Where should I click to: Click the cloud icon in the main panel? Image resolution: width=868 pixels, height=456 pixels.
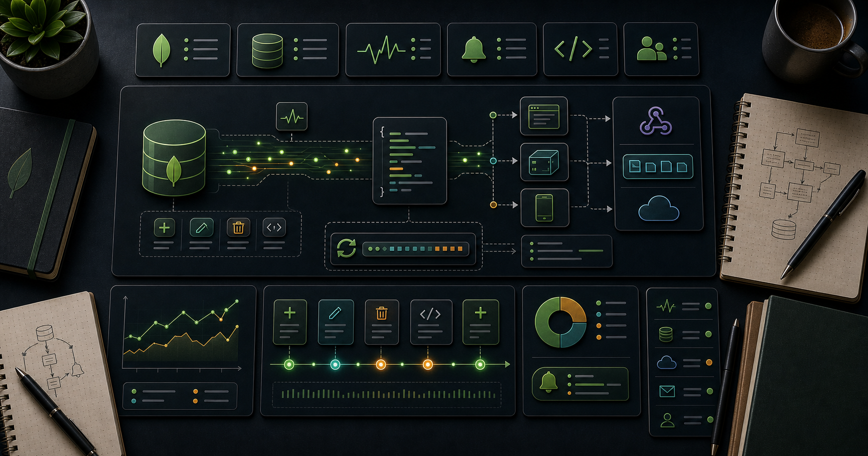tap(658, 209)
